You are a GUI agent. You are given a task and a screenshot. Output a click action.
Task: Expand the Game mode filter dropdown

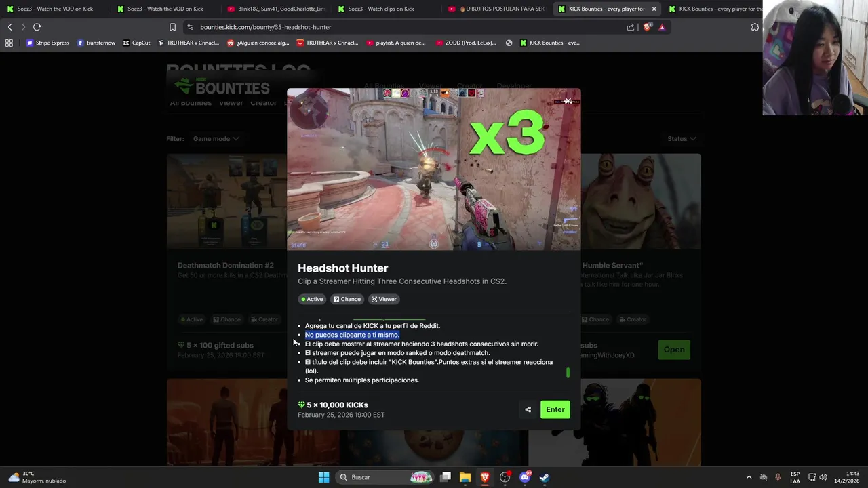coord(216,138)
